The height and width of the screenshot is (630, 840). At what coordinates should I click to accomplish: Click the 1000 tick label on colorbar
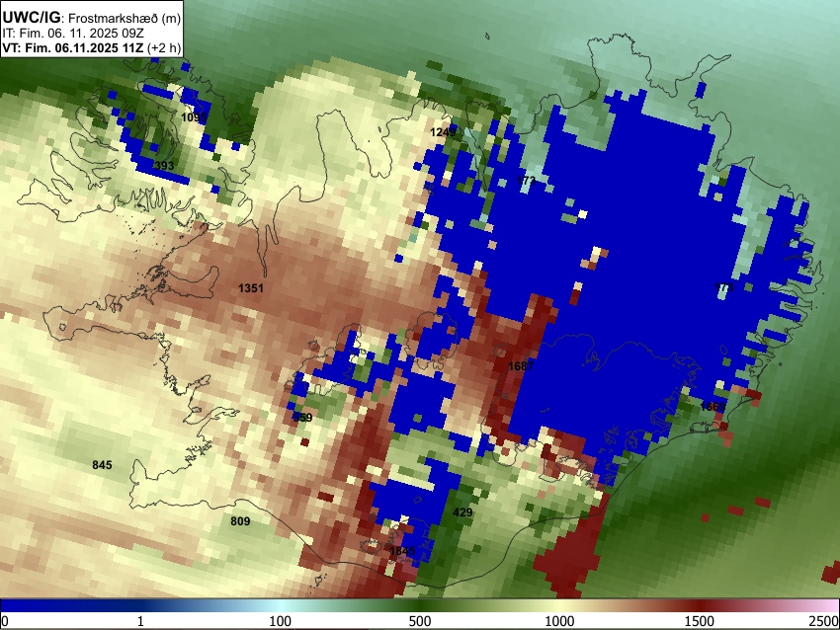coord(559,621)
